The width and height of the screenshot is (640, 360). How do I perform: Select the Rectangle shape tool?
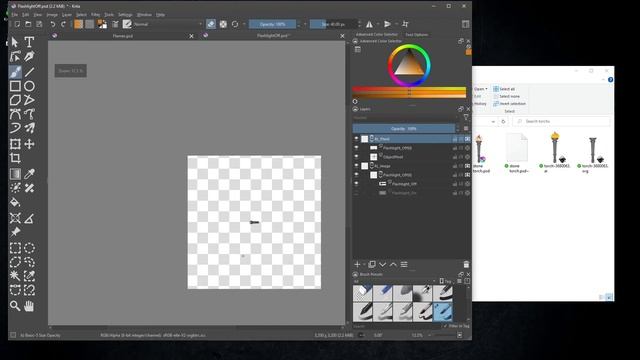click(15, 86)
